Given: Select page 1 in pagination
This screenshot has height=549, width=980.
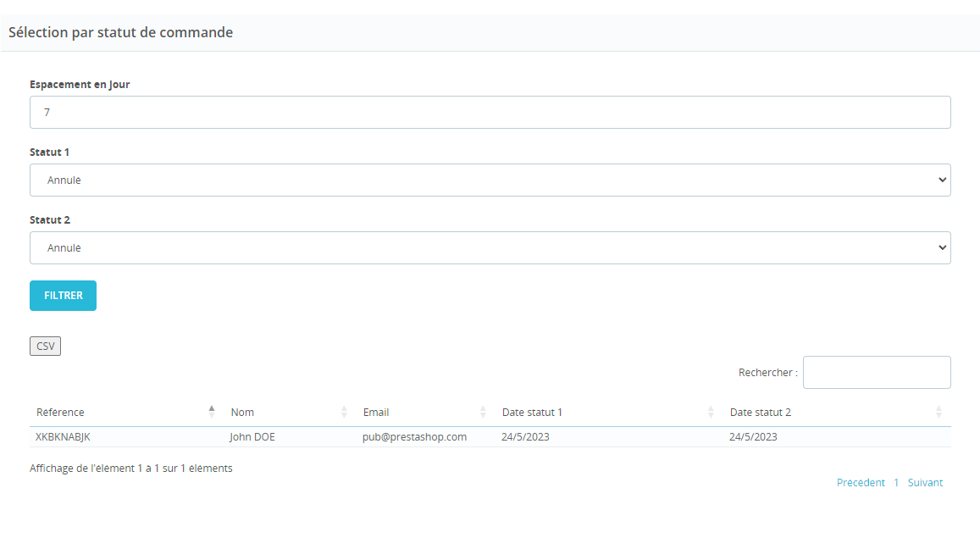Looking at the screenshot, I should (x=896, y=483).
